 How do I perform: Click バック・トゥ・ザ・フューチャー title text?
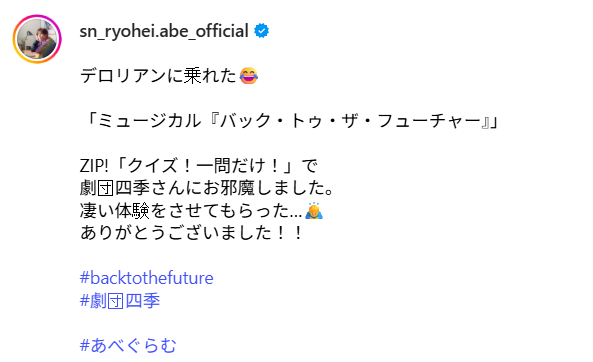pos(349,121)
